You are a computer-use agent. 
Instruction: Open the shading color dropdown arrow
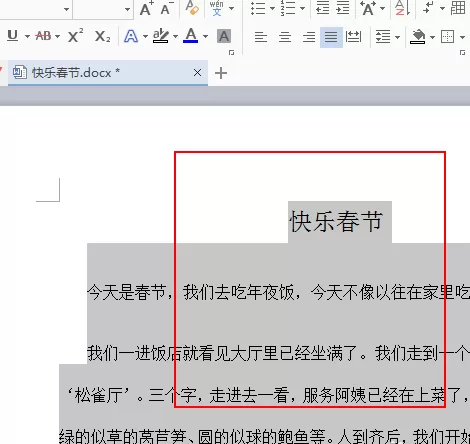(x=432, y=37)
